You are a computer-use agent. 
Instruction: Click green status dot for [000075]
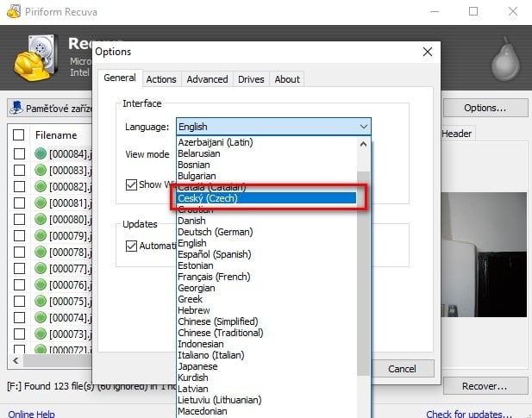41,301
